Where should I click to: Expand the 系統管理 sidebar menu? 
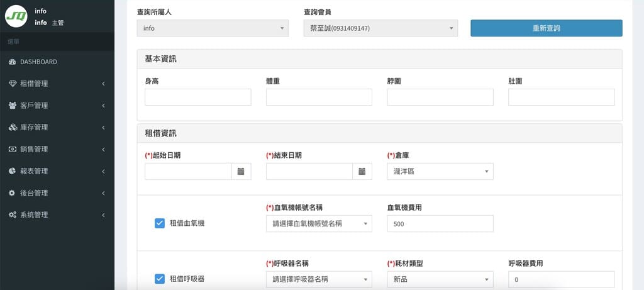(x=57, y=215)
